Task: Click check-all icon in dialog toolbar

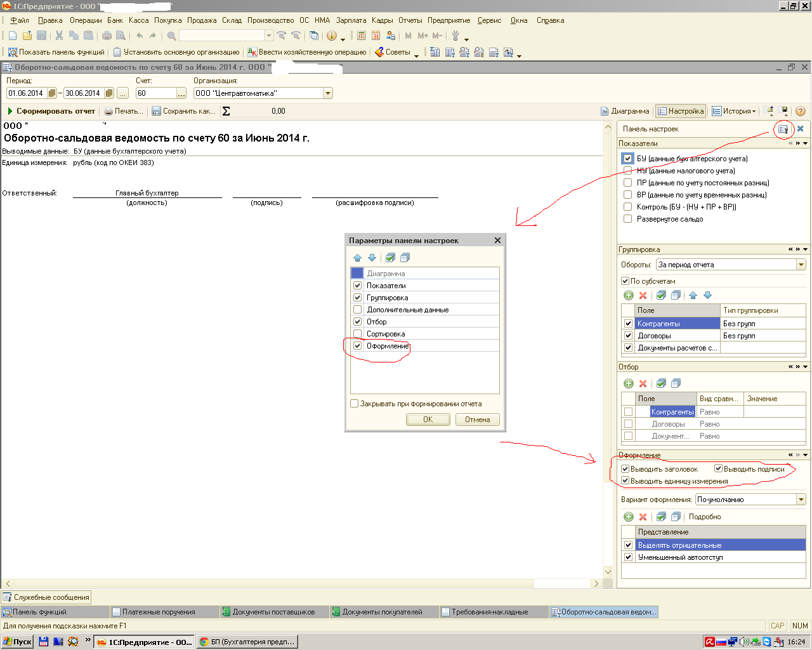Action: click(390, 258)
